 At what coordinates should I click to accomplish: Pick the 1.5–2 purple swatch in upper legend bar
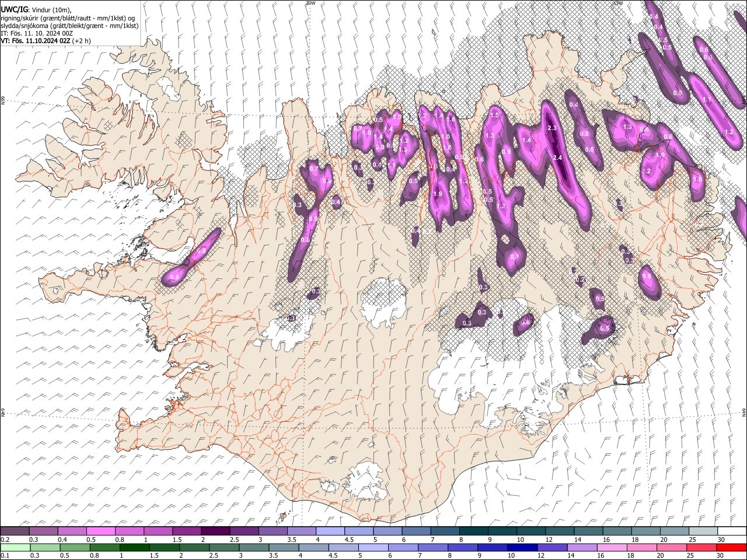(x=187, y=531)
